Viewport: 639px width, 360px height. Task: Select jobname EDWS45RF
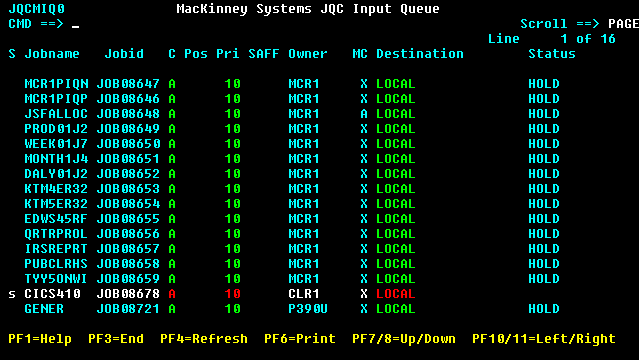point(56,219)
